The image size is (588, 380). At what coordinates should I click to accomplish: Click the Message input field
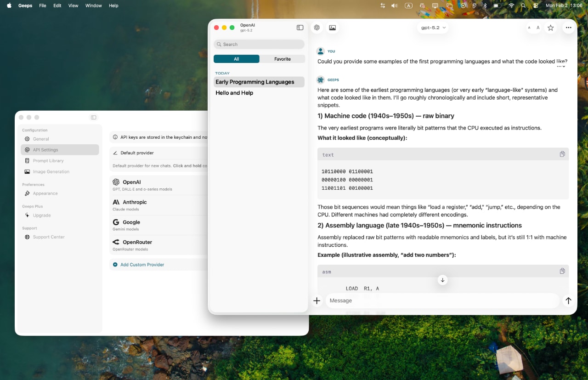[441, 301]
